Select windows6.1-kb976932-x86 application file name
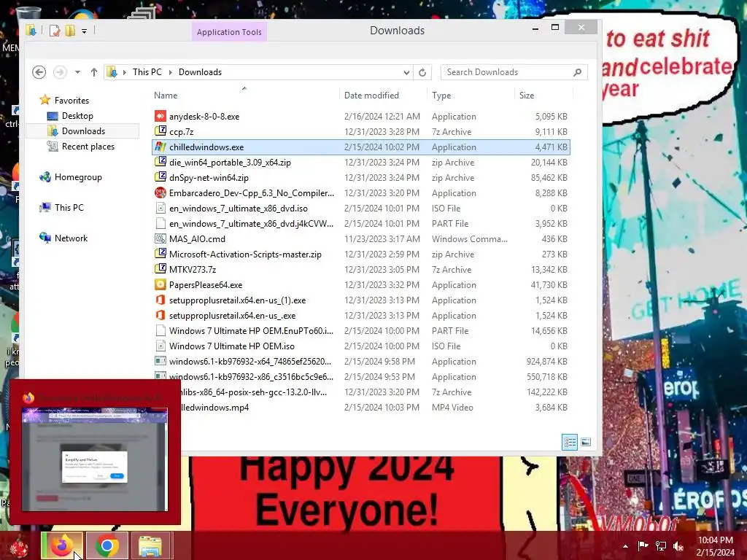 coord(252,377)
